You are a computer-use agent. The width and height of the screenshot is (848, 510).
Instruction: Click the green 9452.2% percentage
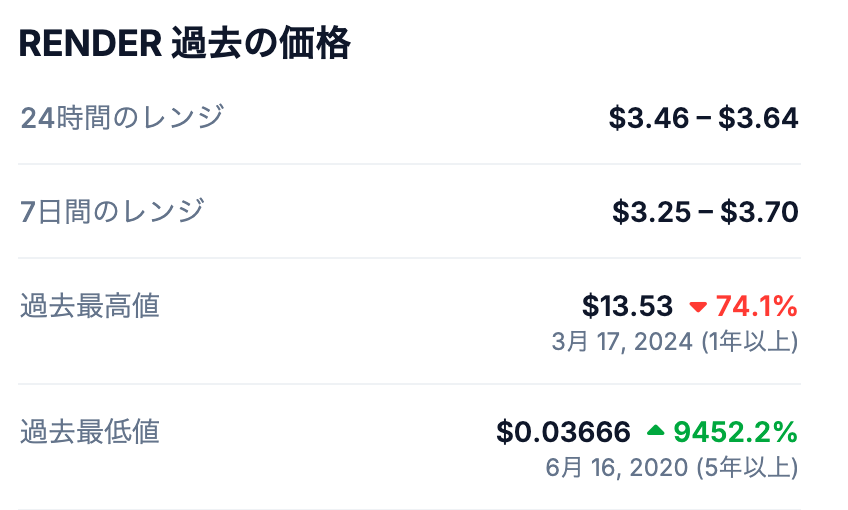click(x=735, y=432)
